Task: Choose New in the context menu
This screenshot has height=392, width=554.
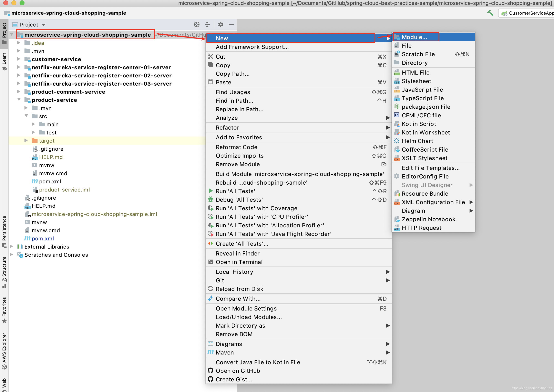Action: [x=299, y=38]
